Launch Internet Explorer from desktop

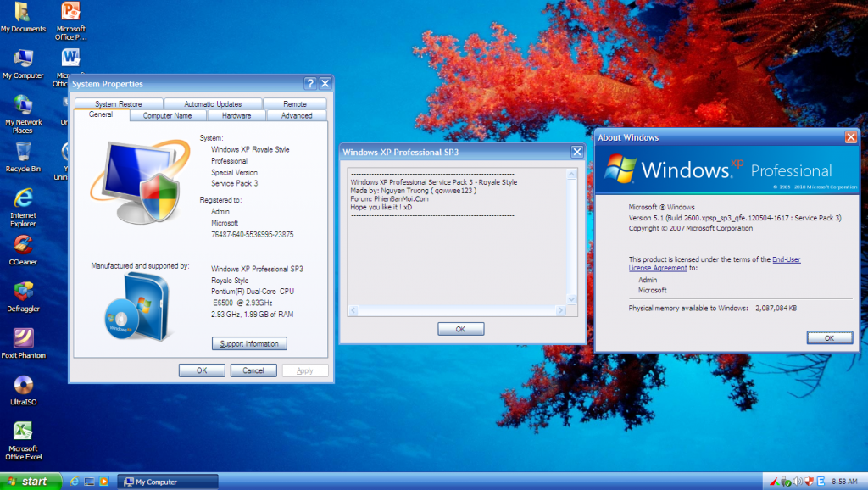[x=23, y=207]
